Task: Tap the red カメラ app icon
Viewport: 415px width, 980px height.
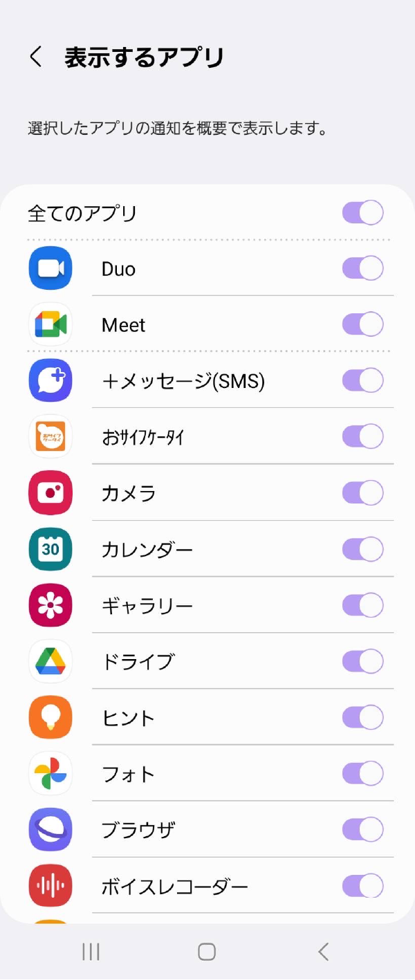Action: (x=50, y=492)
